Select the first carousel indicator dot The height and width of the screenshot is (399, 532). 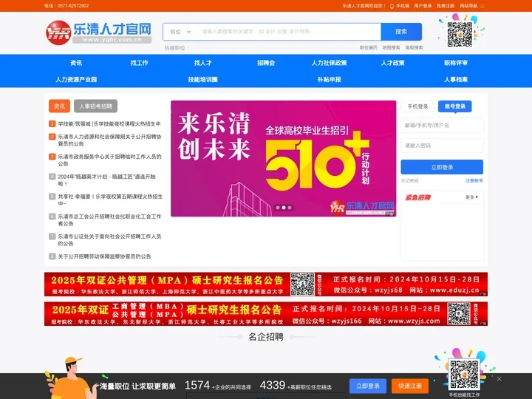coord(278,208)
